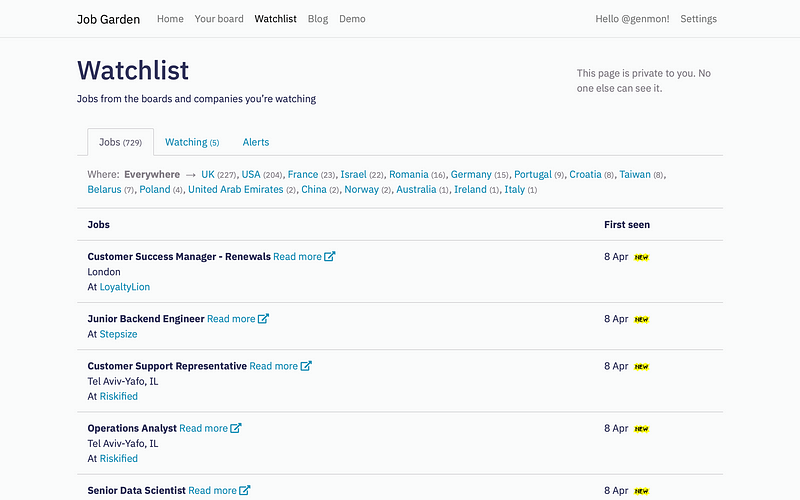Filter jobs by Israel
This screenshot has width=800, height=500.
[354, 174]
